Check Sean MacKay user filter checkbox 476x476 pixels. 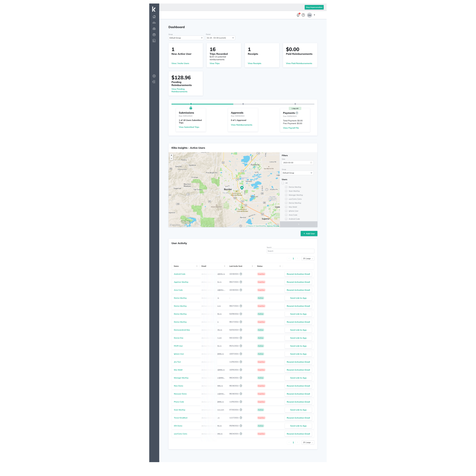(x=286, y=191)
